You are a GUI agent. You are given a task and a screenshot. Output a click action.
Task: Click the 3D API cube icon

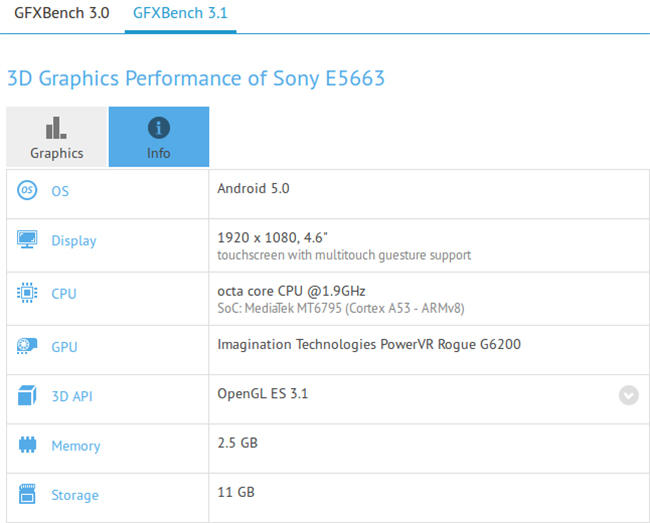pyautogui.click(x=27, y=395)
